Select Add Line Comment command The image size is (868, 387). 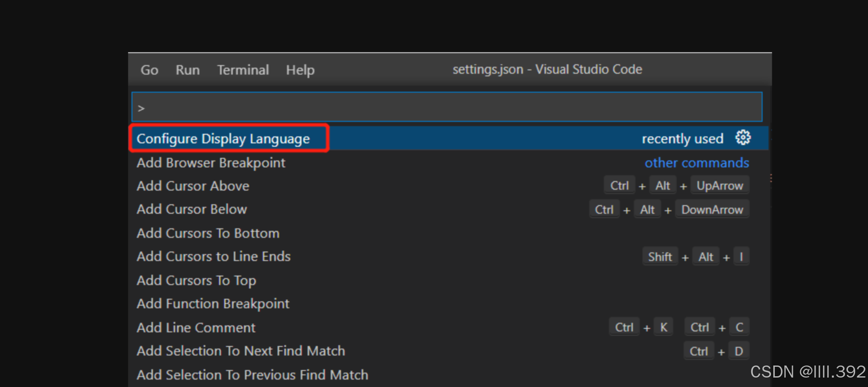(449, 328)
